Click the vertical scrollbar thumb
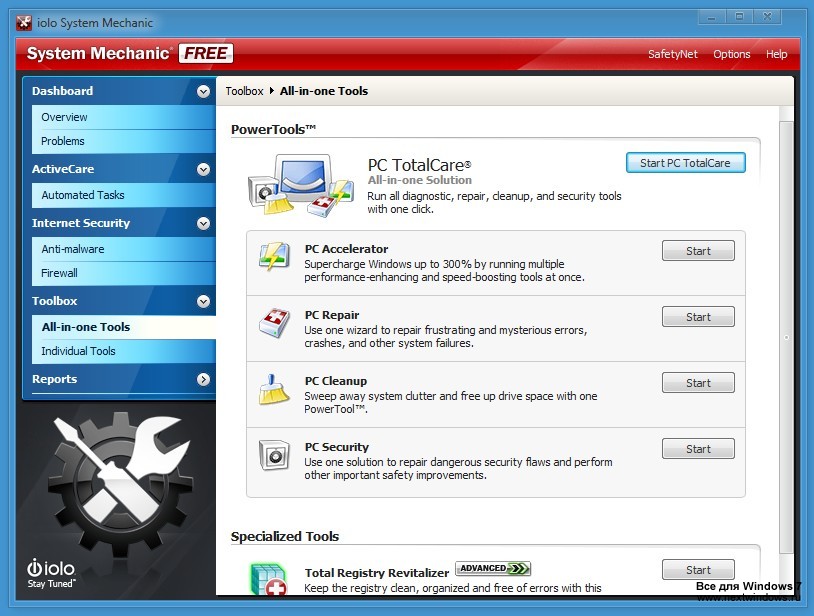Screen dimensions: 814x616 pyautogui.click(x=786, y=337)
